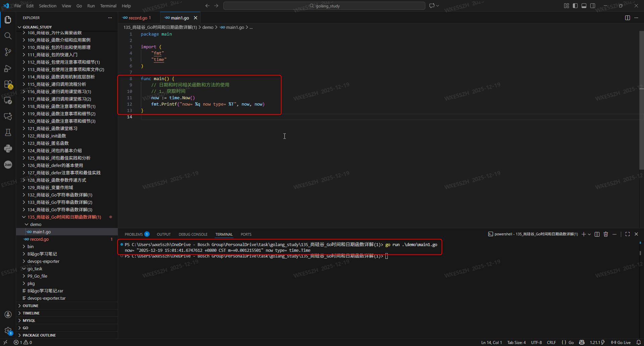Close the bottom panel

(x=636, y=234)
